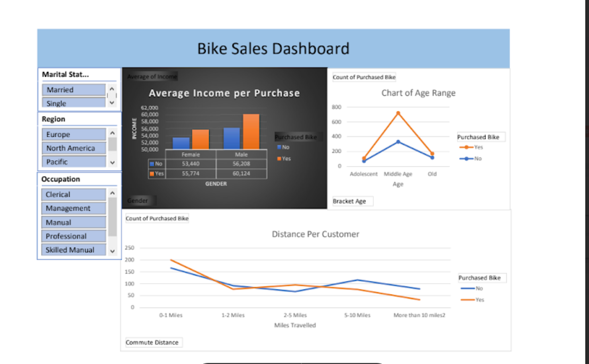The image size is (589, 364).
Task: Filter by North America region
Action: tap(73, 148)
